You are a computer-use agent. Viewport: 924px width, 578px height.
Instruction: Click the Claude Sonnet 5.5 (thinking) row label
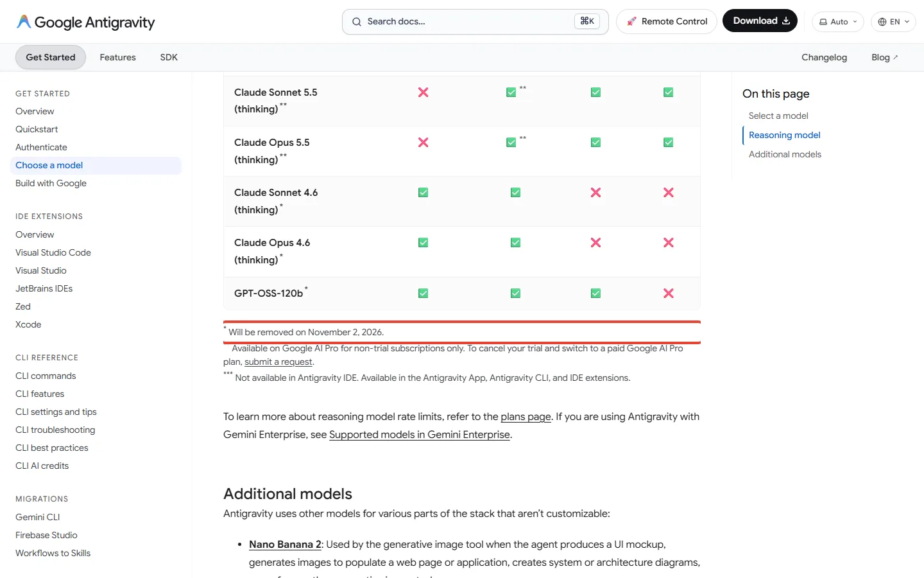(x=276, y=101)
